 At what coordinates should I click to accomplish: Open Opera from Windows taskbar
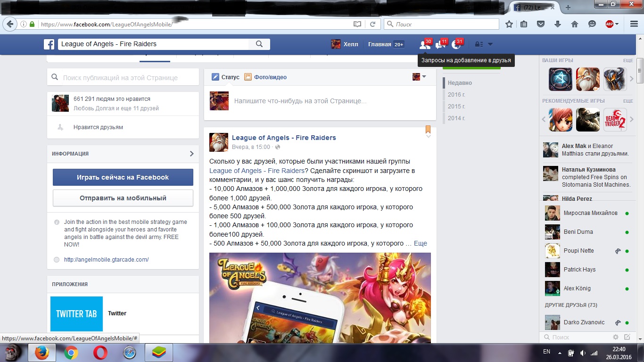tap(100, 353)
